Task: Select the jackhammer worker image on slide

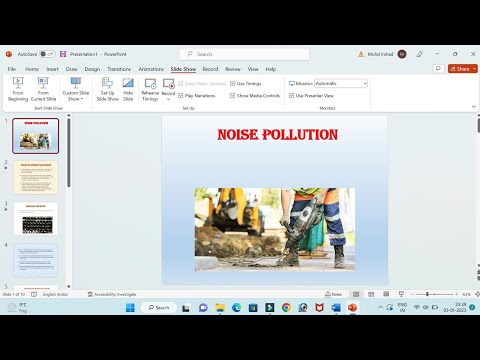Action: [x=275, y=229]
